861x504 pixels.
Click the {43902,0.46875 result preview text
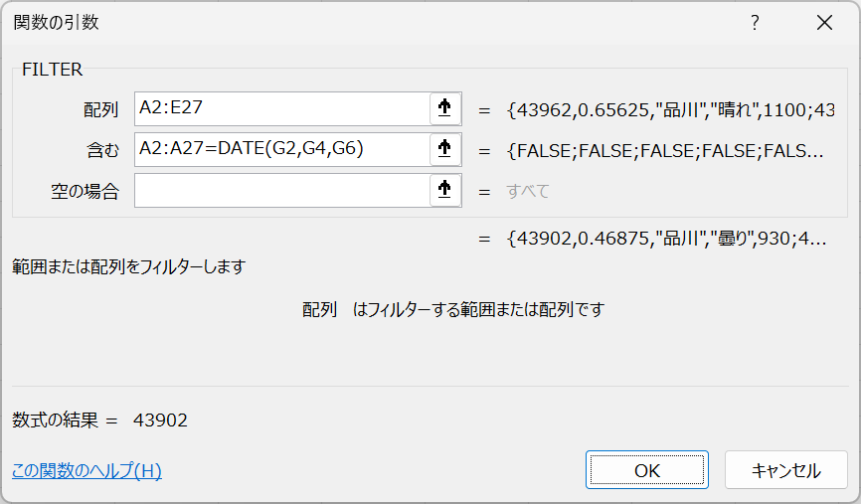click(666, 239)
